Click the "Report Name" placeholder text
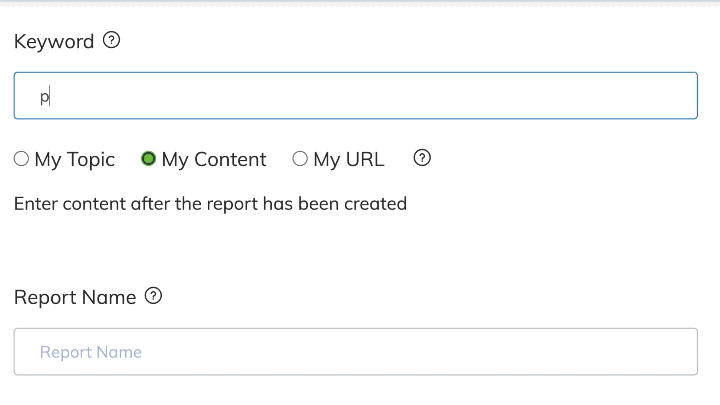This screenshot has height=405, width=720. [x=91, y=352]
